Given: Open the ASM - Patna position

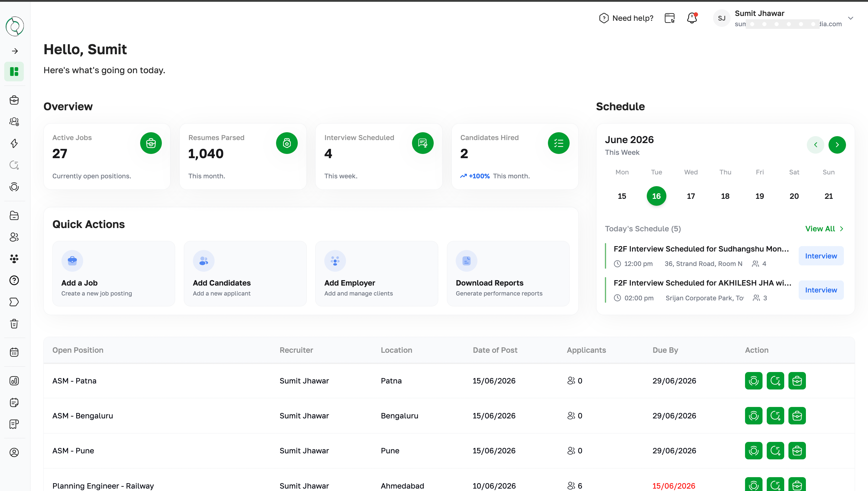Looking at the screenshot, I should click(x=74, y=381).
